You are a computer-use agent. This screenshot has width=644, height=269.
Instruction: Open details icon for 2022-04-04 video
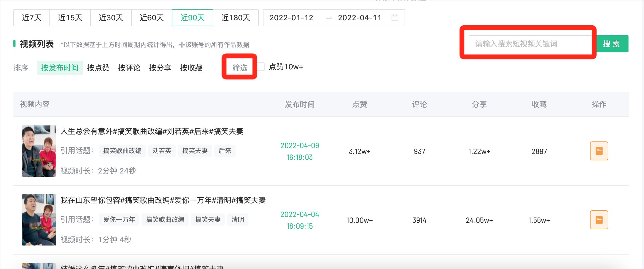pyautogui.click(x=599, y=220)
